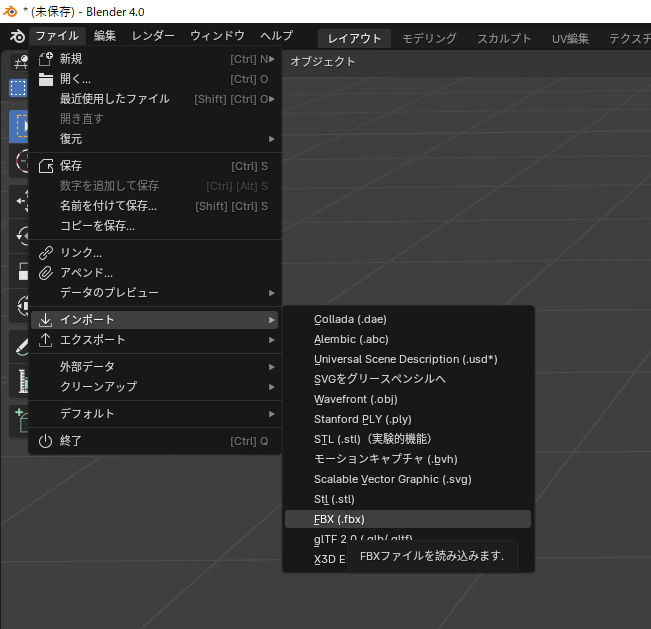This screenshot has height=629, width=651.
Task: Import an Alembic (.abc) file
Action: coord(408,339)
